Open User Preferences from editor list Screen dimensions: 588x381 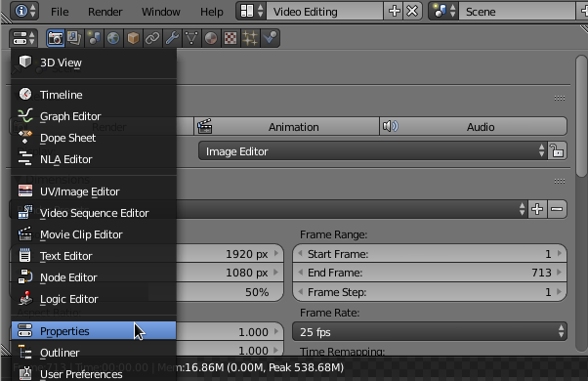click(94, 374)
